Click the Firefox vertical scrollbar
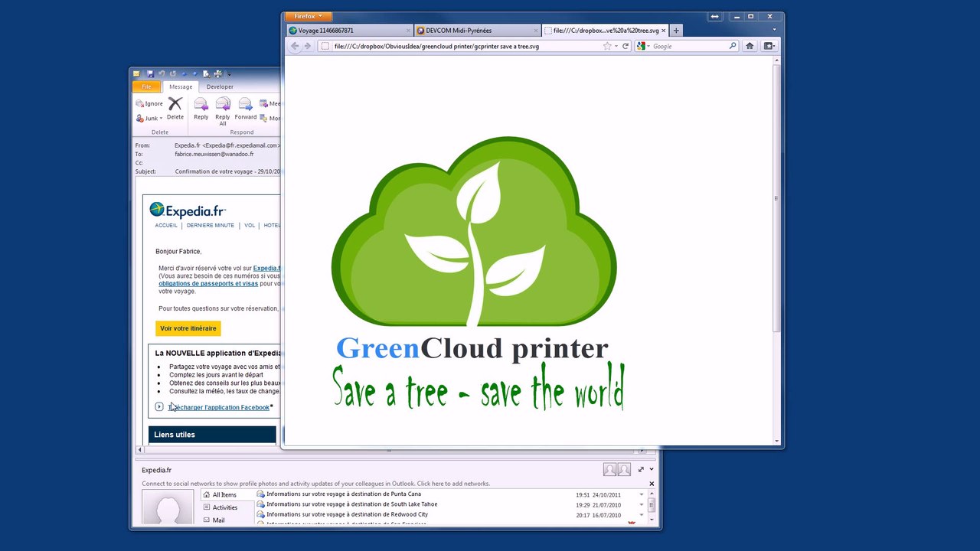This screenshot has width=980, height=551. click(776, 197)
